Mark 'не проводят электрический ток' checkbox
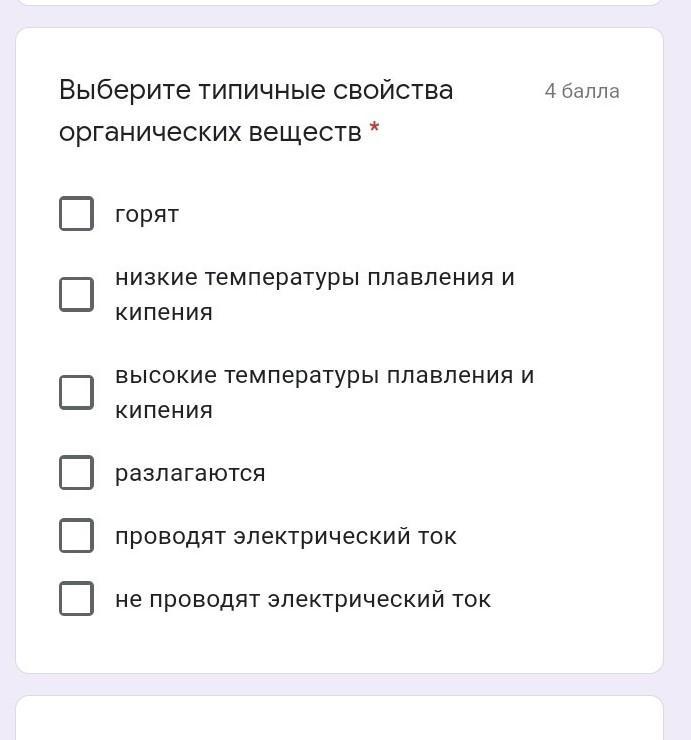 point(76,598)
